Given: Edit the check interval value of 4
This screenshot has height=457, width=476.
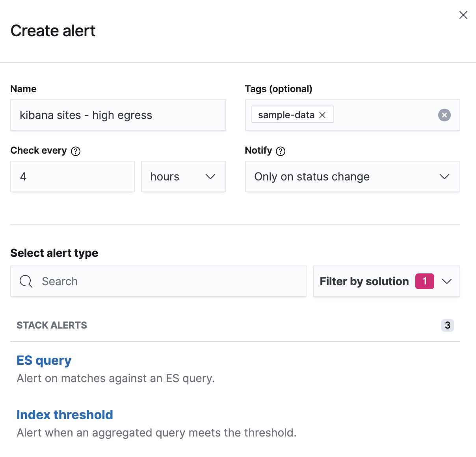Looking at the screenshot, I should coord(72,176).
